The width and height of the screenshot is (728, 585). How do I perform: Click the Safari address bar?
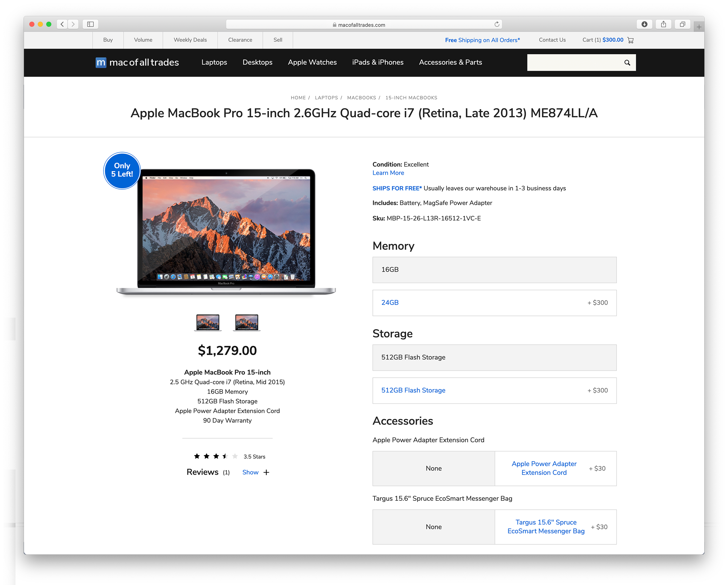click(364, 24)
